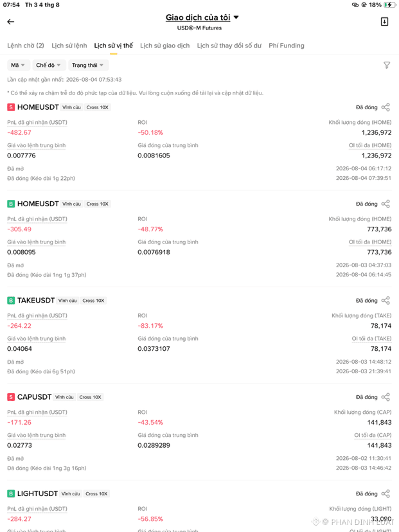Tap the back arrow icon
Screen dimensions: 399x532
click(x=11, y=22)
